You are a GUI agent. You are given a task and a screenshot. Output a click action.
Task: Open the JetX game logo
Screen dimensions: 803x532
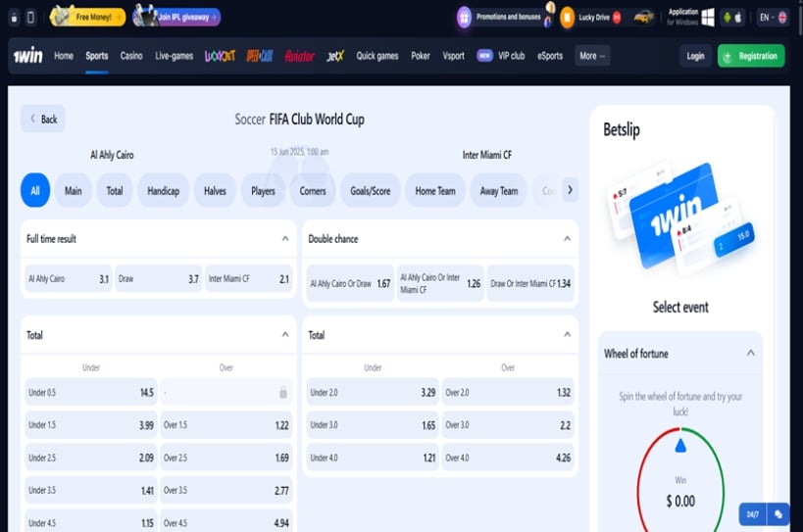pyautogui.click(x=335, y=56)
